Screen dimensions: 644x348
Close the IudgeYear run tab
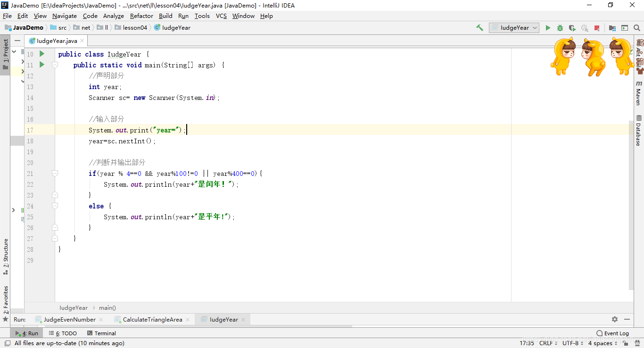tap(244, 319)
